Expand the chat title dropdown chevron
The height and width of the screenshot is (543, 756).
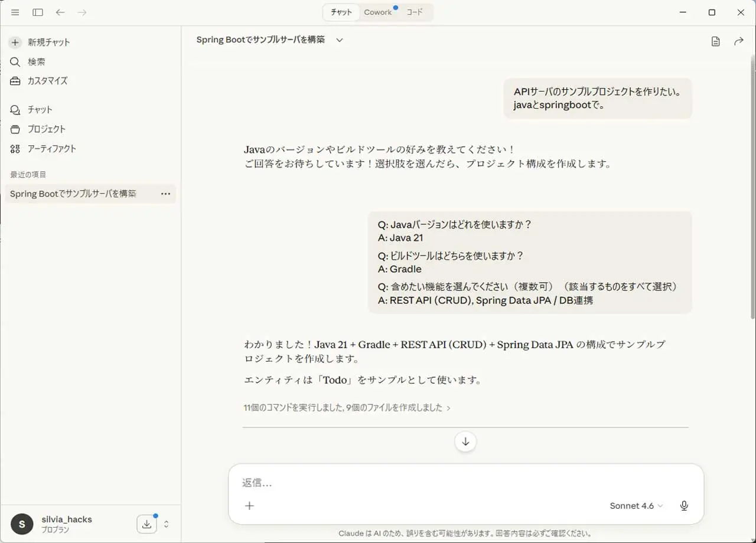coord(340,40)
